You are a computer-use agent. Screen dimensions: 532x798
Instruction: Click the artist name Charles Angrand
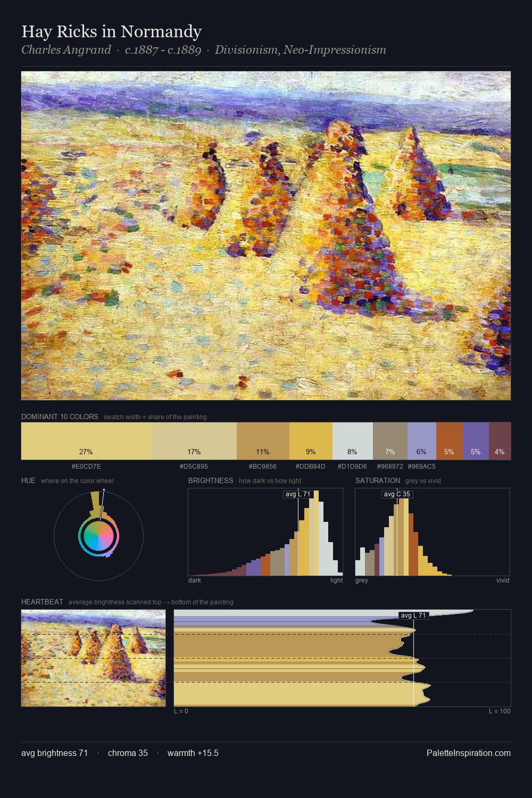pos(66,50)
